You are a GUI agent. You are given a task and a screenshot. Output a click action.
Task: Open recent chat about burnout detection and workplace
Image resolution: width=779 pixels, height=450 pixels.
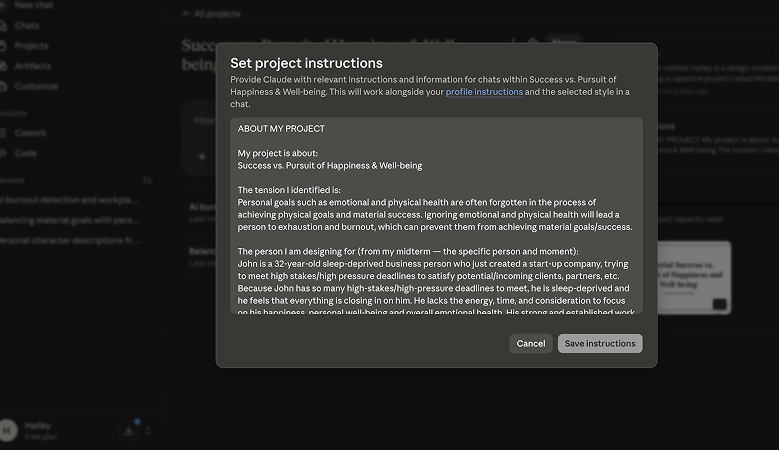(69, 200)
